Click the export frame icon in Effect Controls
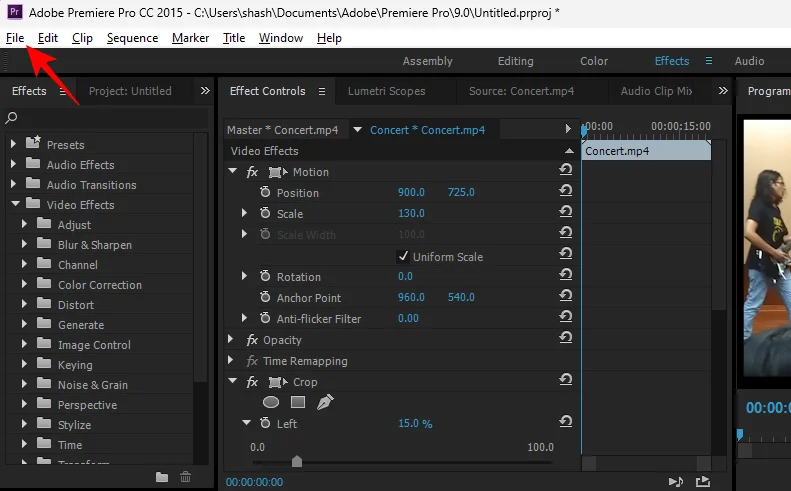Screen dimensions: 791x491 pyautogui.click(x=703, y=481)
